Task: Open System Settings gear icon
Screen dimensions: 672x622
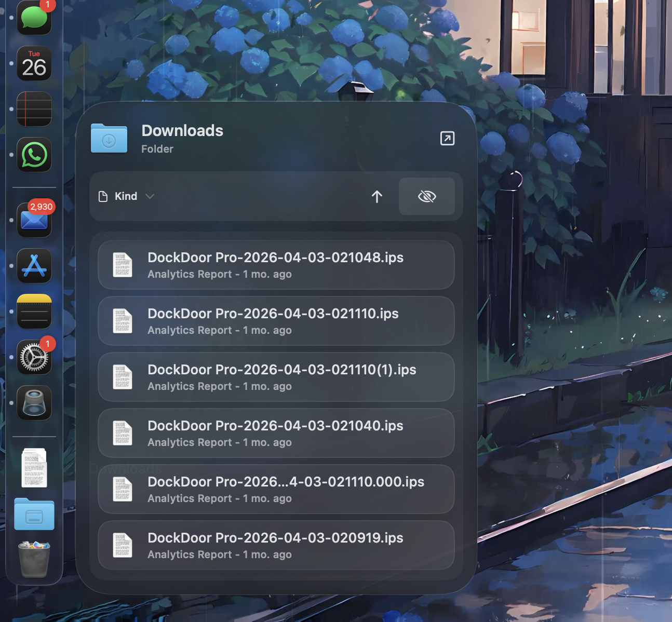Action: tap(34, 357)
